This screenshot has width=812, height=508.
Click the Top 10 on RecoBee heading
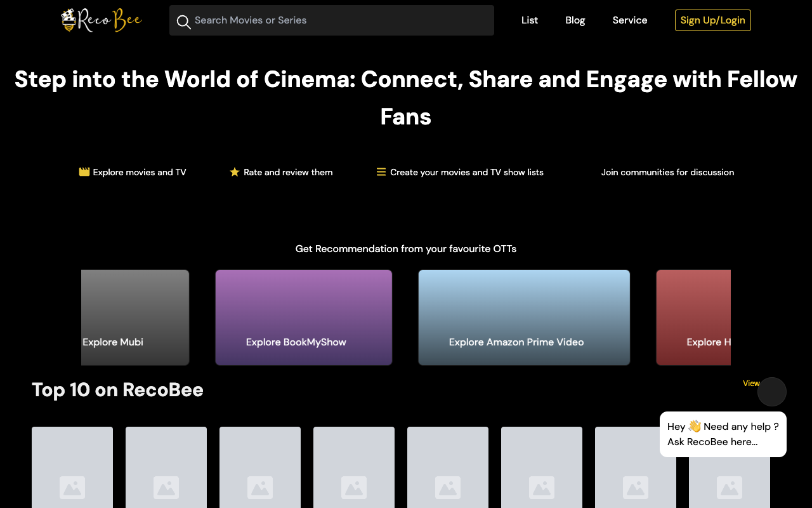[117, 389]
